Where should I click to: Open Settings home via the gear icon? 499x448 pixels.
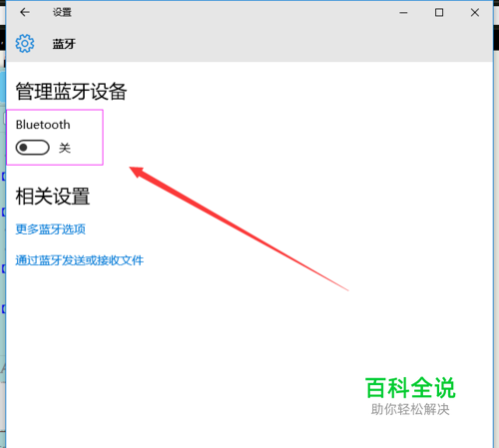pyautogui.click(x=25, y=43)
